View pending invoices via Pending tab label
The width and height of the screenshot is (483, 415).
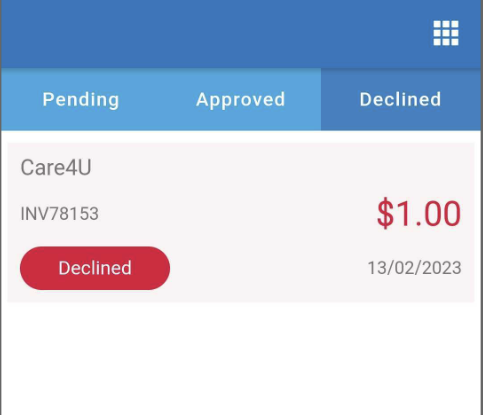[81, 99]
